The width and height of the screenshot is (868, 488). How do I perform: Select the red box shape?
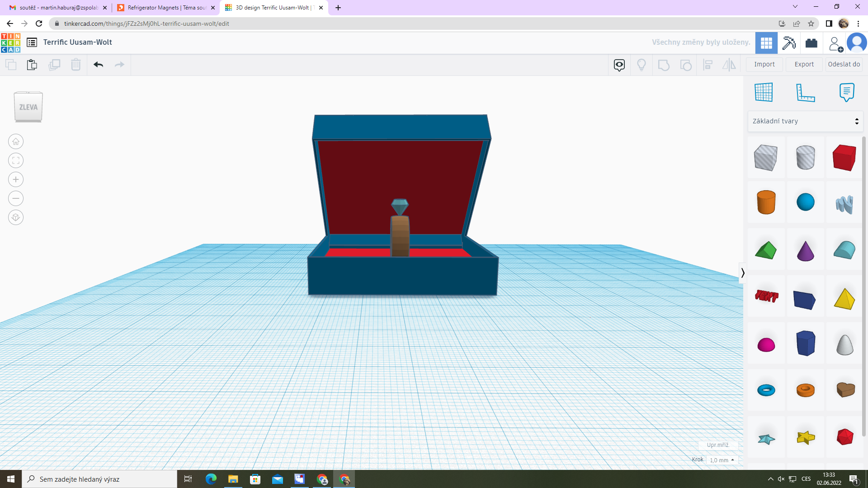(x=844, y=158)
